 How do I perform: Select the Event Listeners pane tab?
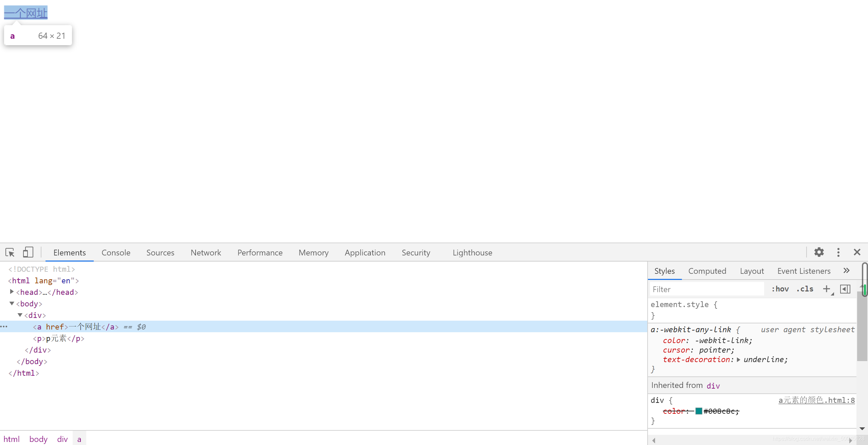(804, 271)
